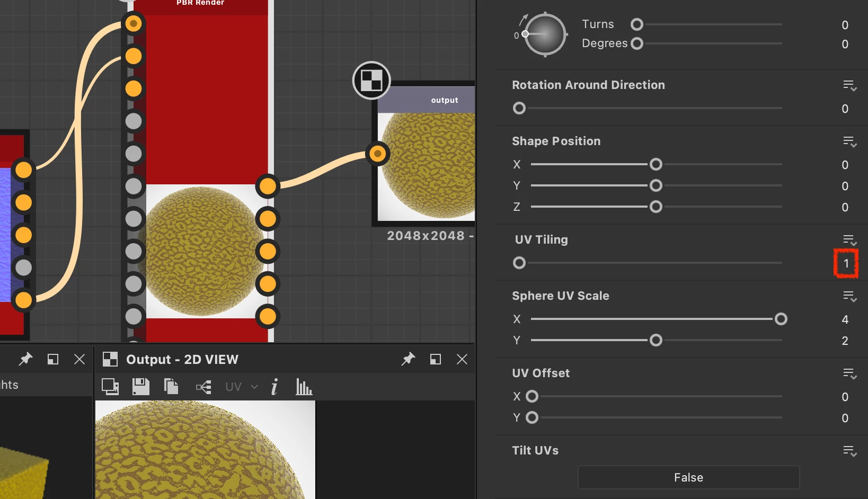Open the UV dropdown in 2D view
The image size is (868, 499).
pos(241,387)
